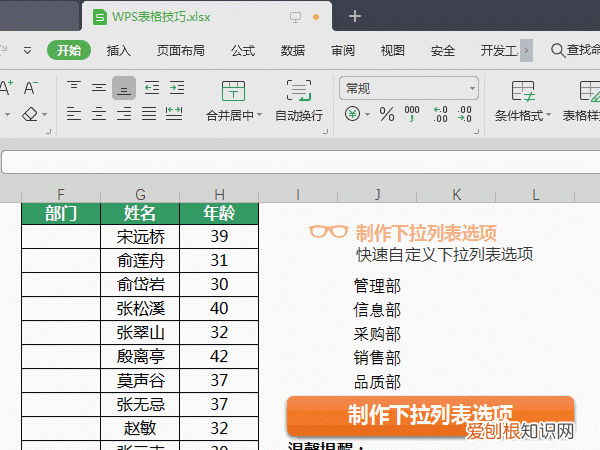This screenshot has height=450, width=600.
Task: Click the middle vertical align icon
Action: pos(99,88)
